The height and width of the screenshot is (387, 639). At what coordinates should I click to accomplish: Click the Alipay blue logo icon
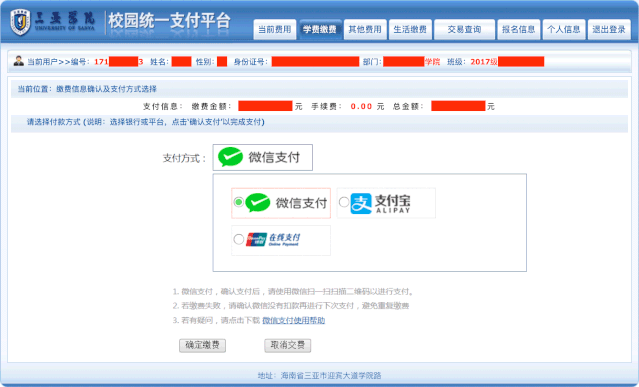click(361, 203)
